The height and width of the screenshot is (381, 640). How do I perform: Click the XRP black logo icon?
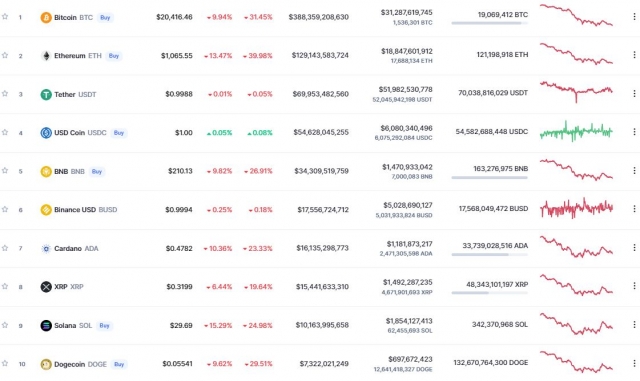tap(46, 287)
